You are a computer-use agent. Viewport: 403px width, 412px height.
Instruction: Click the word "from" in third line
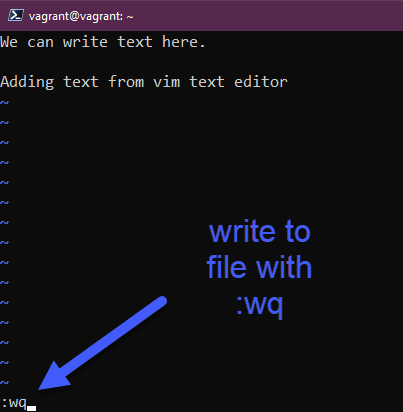pos(126,82)
